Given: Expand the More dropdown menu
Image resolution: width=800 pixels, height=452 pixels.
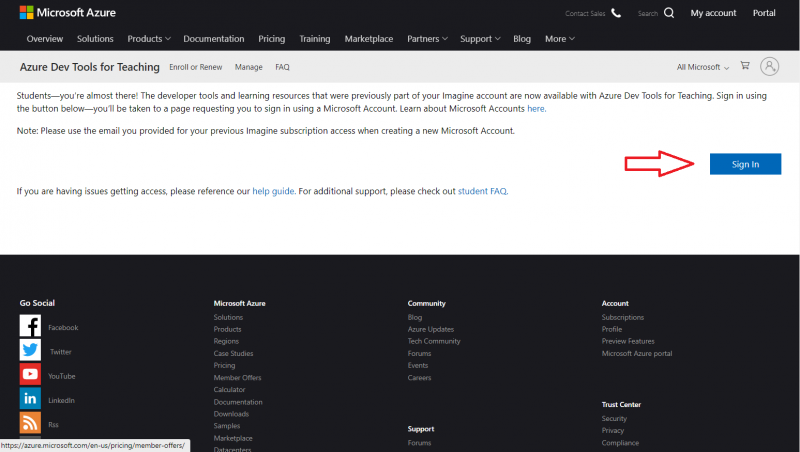Looking at the screenshot, I should pos(560,39).
